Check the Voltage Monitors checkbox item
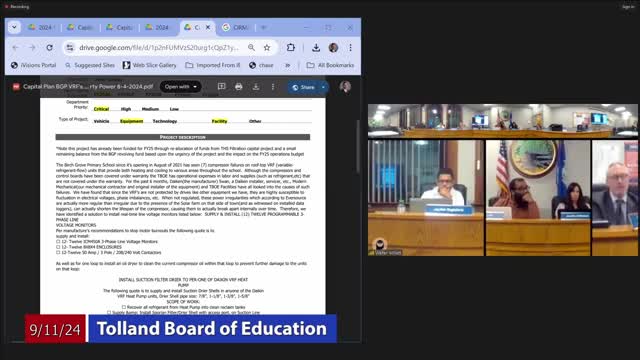640x360 pixels. click(x=58, y=242)
